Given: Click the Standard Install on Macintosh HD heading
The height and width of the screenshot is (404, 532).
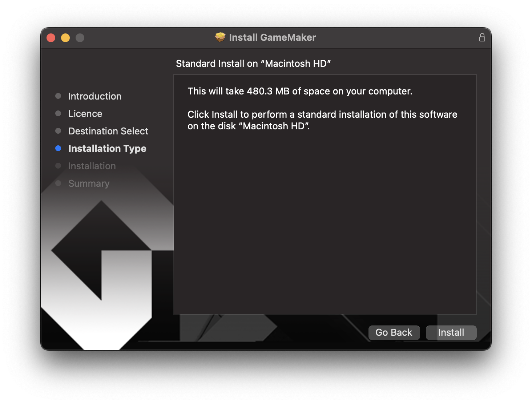Looking at the screenshot, I should [253, 64].
